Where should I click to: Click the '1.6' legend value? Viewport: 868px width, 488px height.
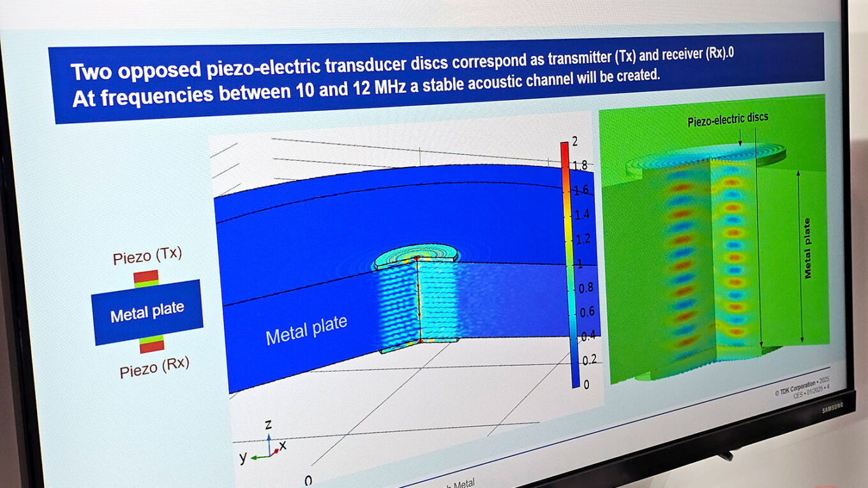[581, 190]
